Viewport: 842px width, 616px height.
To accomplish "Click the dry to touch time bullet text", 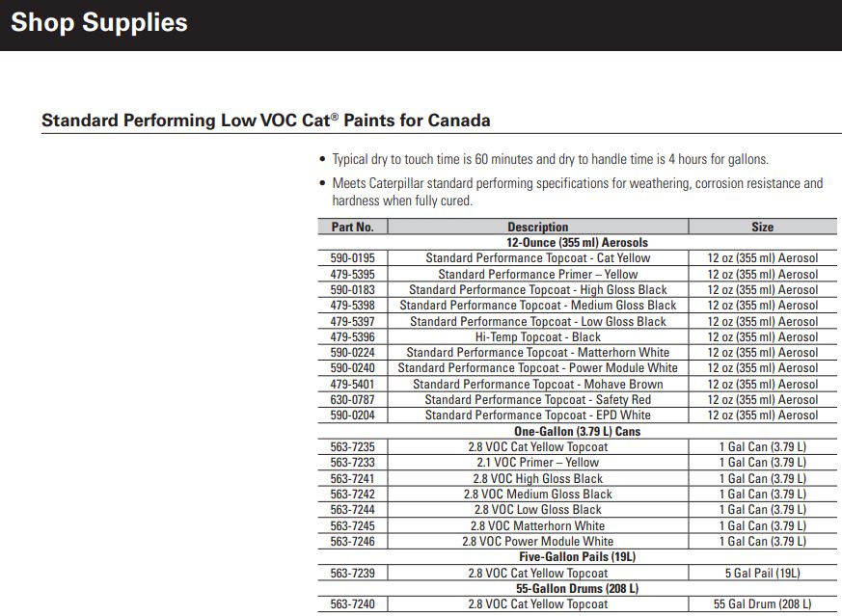I will [550, 159].
